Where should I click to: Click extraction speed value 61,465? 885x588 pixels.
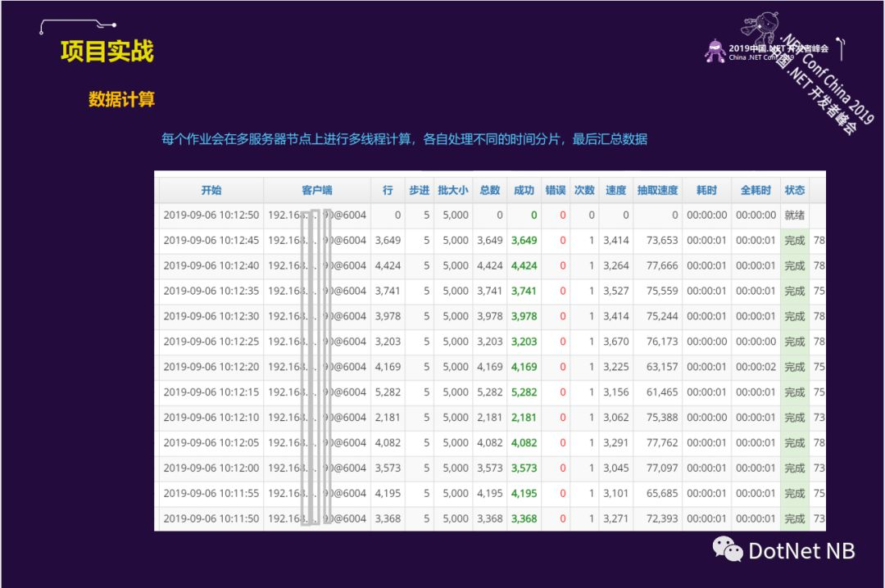pyautogui.click(x=662, y=392)
